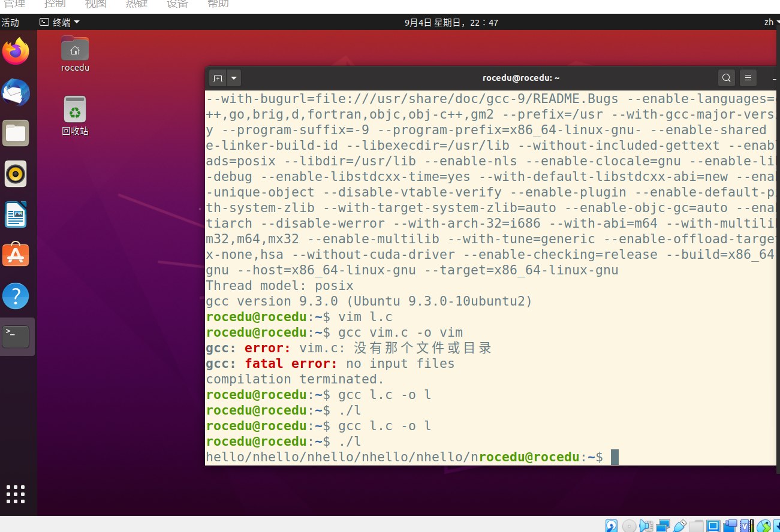780x532 pixels.
Task: Open the clock showing 9月4日 星期日
Action: pos(451,23)
